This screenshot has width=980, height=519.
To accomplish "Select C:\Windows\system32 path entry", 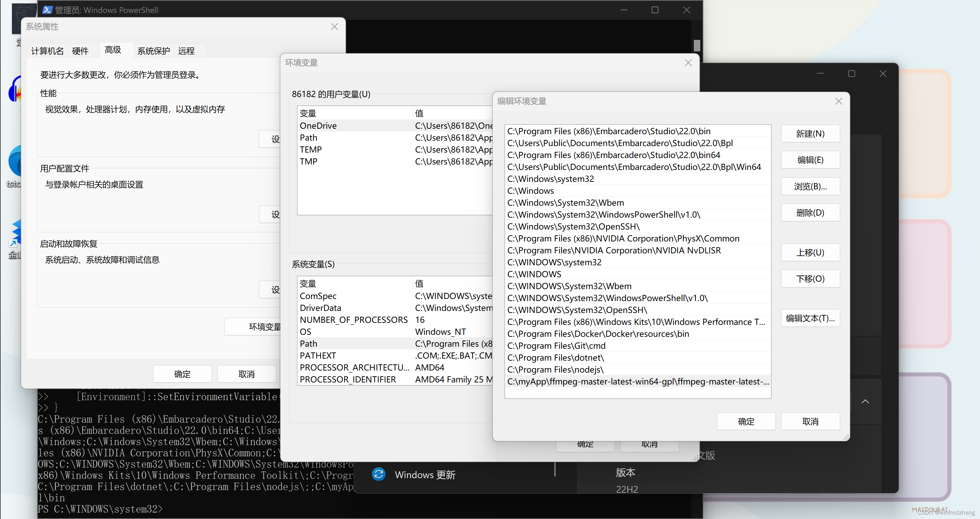I will click(x=638, y=179).
